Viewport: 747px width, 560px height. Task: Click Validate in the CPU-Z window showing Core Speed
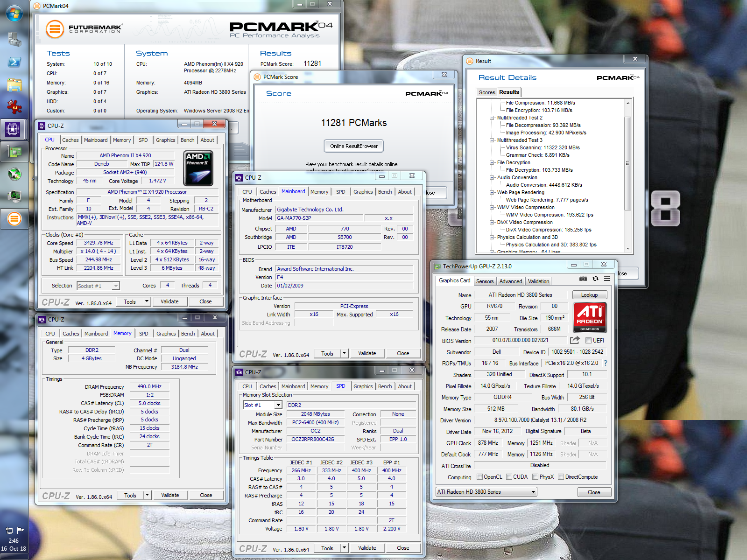point(169,301)
